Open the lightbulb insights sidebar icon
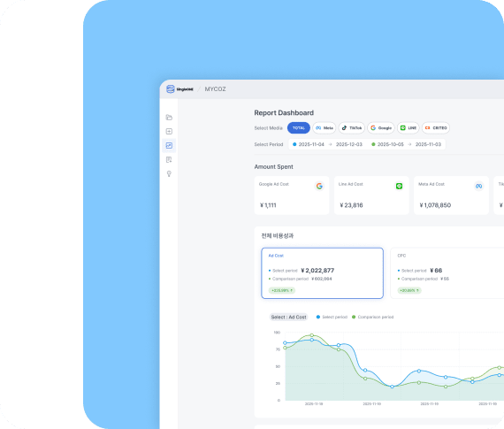The width and height of the screenshot is (504, 429). pos(169,173)
